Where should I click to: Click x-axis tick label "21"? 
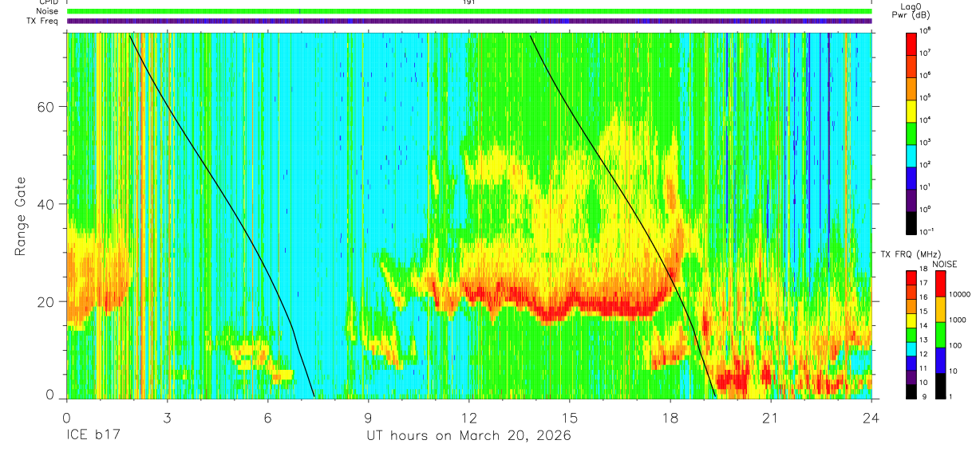coord(771,417)
